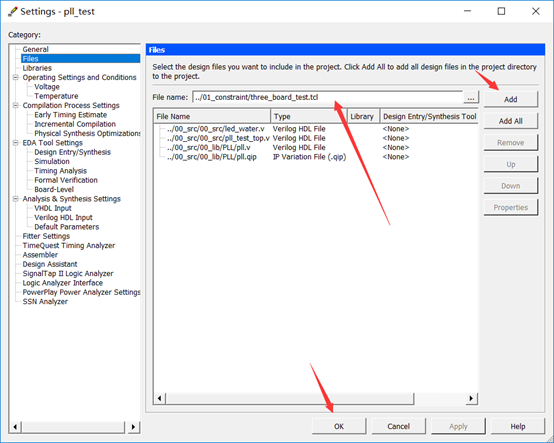This screenshot has width=554, height=443.
Task: Collapse Compilation Process Settings node
Action: (15, 105)
